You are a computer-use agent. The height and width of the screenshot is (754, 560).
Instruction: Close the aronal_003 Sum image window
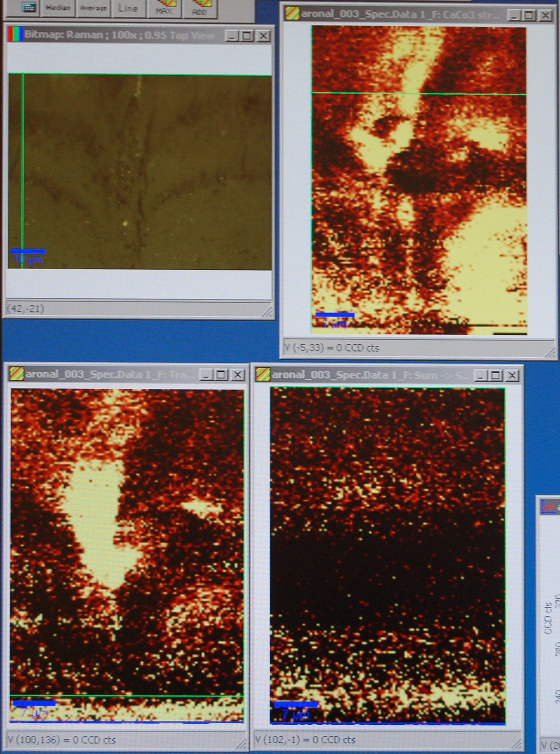(512, 376)
